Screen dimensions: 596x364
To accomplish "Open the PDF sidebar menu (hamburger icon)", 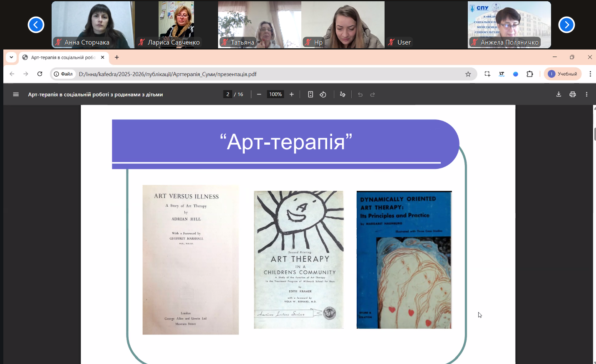I will tap(16, 94).
